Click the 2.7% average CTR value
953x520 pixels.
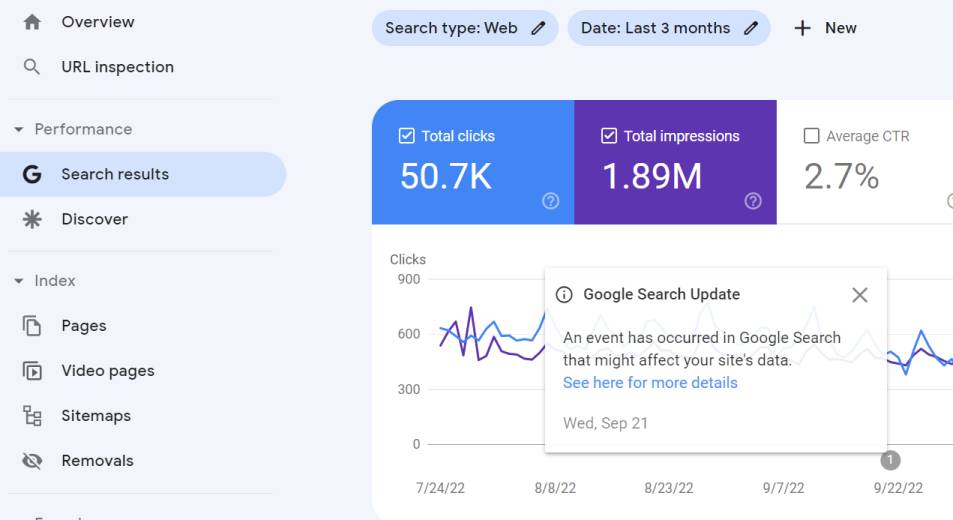pos(841,177)
